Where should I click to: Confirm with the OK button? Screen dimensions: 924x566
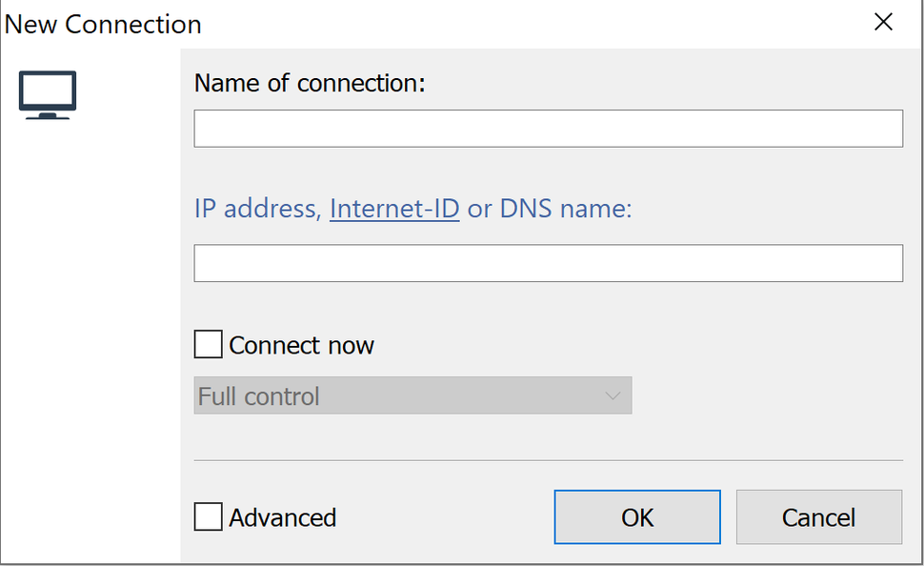click(x=636, y=516)
